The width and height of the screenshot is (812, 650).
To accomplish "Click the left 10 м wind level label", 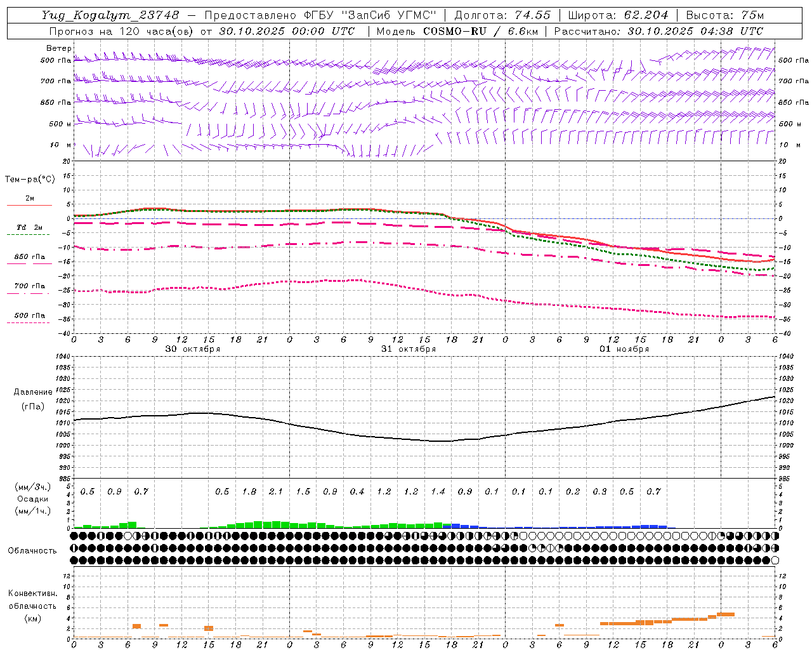I will tap(60, 145).
